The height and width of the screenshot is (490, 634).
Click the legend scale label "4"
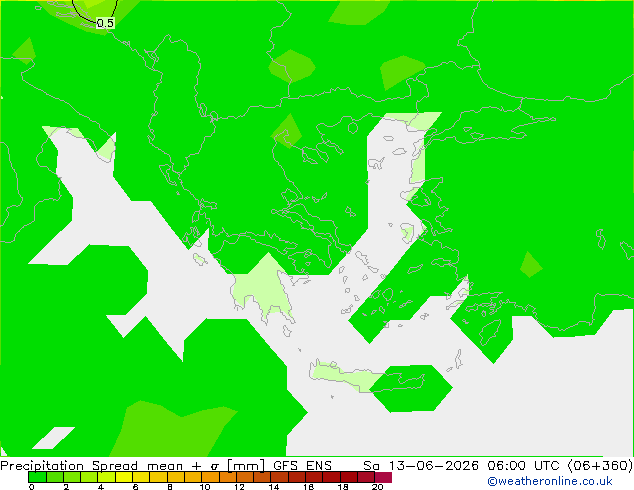point(101,487)
